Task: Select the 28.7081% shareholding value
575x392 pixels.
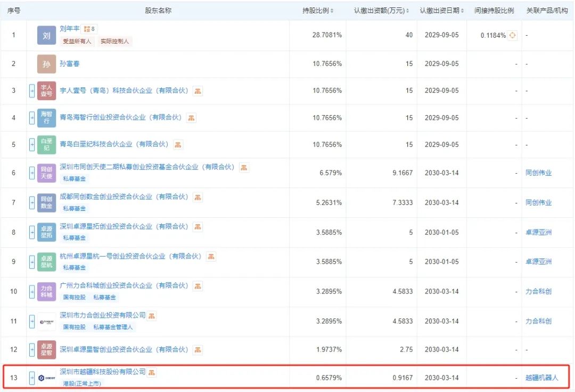Action: tap(327, 35)
